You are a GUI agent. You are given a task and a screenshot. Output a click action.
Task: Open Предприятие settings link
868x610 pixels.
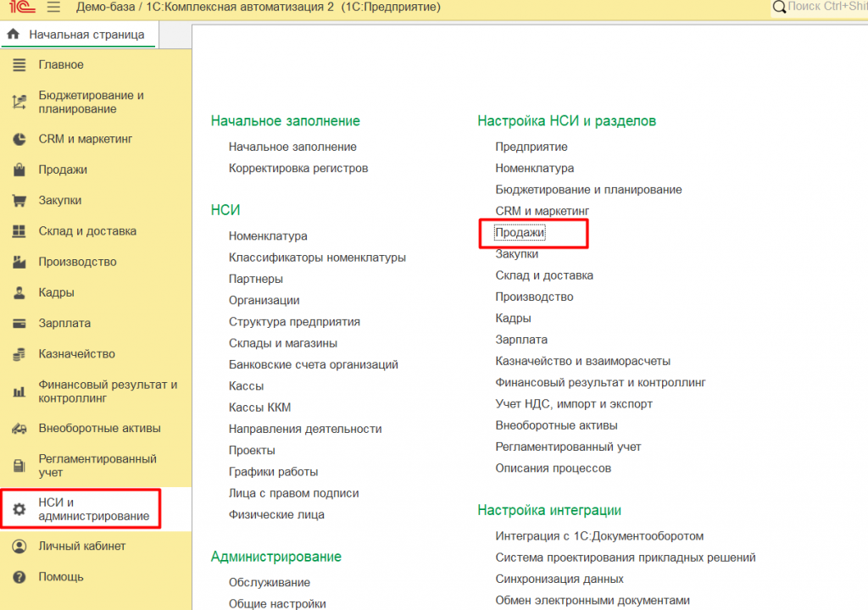531,147
